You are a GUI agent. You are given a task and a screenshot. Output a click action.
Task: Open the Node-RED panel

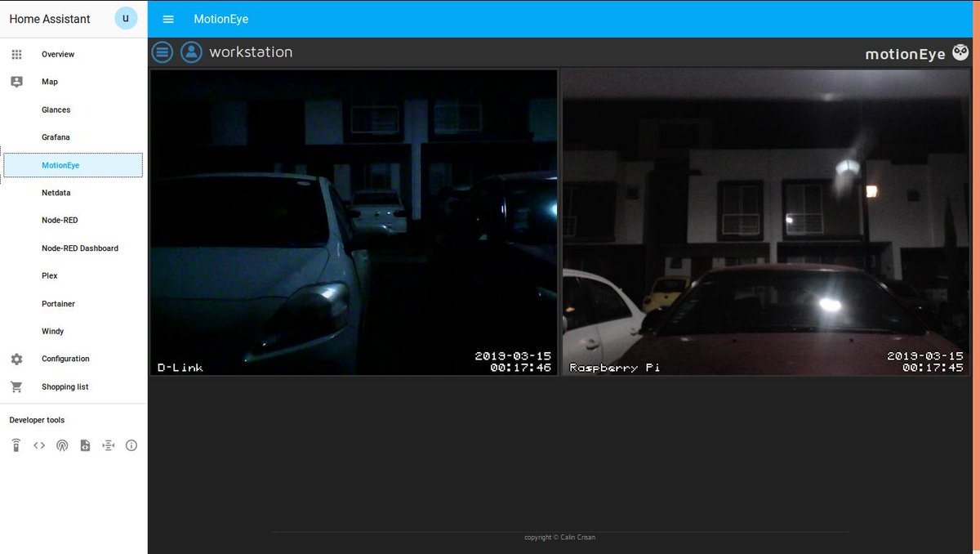click(x=73, y=221)
